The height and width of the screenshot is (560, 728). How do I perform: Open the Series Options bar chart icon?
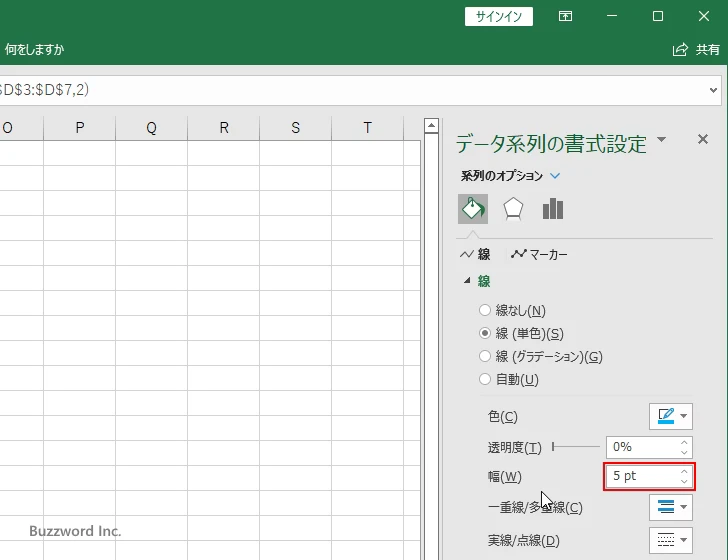click(x=552, y=209)
